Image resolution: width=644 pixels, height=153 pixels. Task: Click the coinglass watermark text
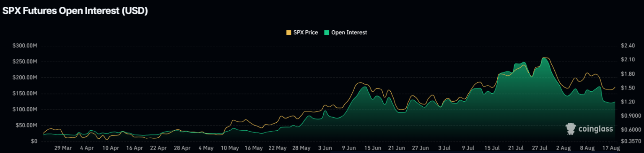point(595,129)
